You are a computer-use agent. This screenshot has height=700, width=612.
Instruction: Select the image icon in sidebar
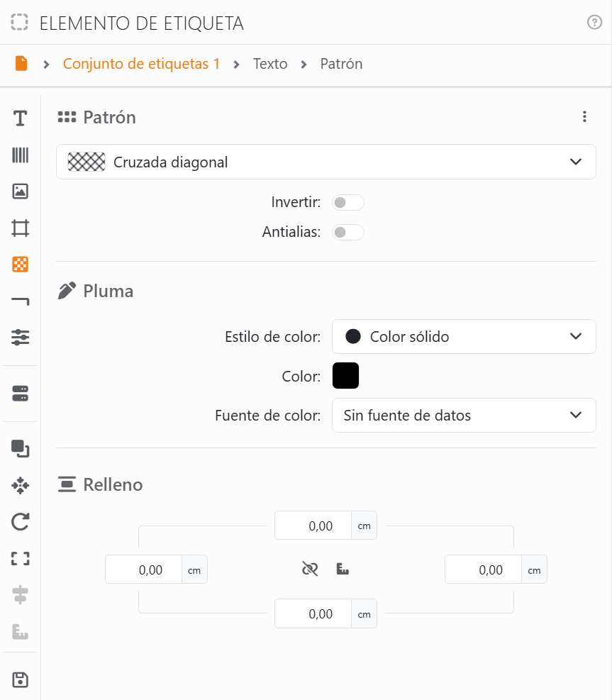(x=20, y=191)
